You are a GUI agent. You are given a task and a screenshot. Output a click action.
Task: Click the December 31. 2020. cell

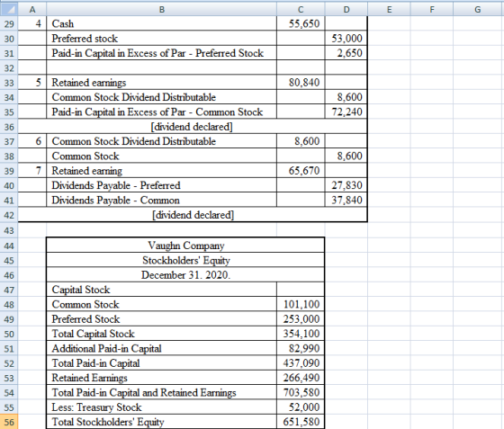(x=185, y=275)
